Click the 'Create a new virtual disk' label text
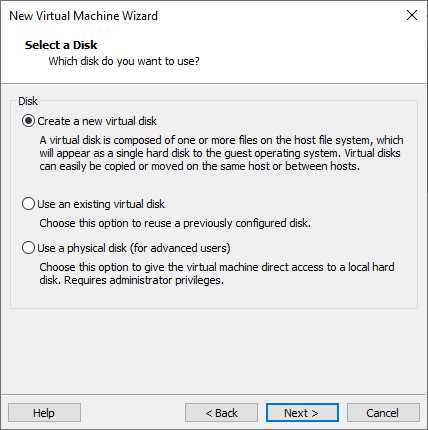 [97, 121]
